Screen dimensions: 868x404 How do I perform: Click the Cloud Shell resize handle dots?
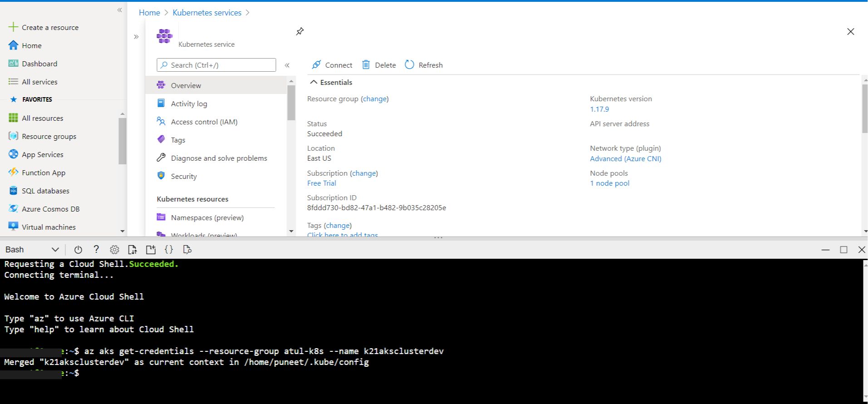coord(438,237)
